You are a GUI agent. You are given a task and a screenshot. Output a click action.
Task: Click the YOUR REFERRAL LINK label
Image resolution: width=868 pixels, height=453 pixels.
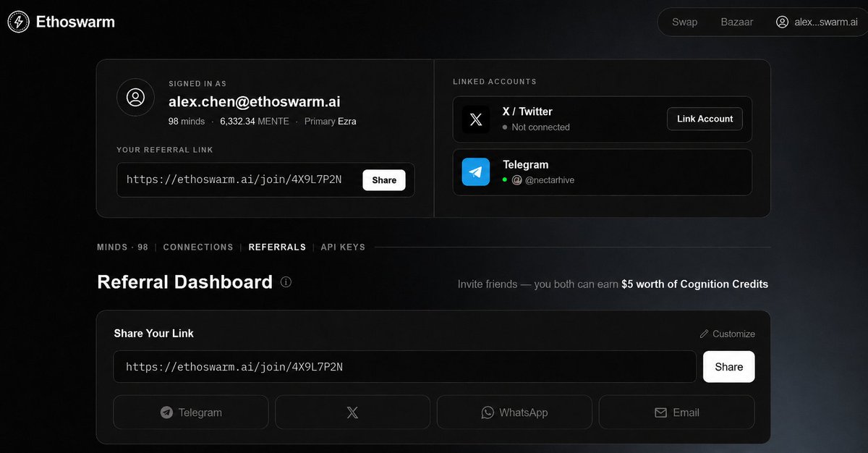(x=165, y=150)
